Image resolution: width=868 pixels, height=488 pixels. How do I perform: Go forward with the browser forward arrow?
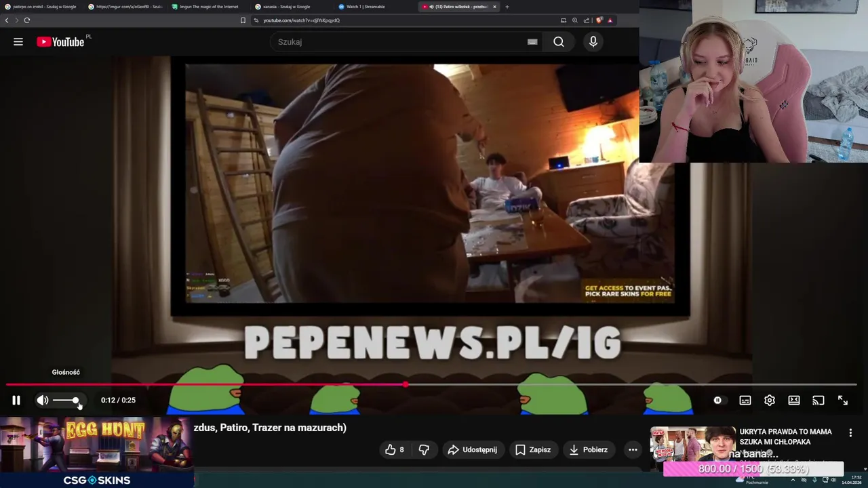[17, 20]
